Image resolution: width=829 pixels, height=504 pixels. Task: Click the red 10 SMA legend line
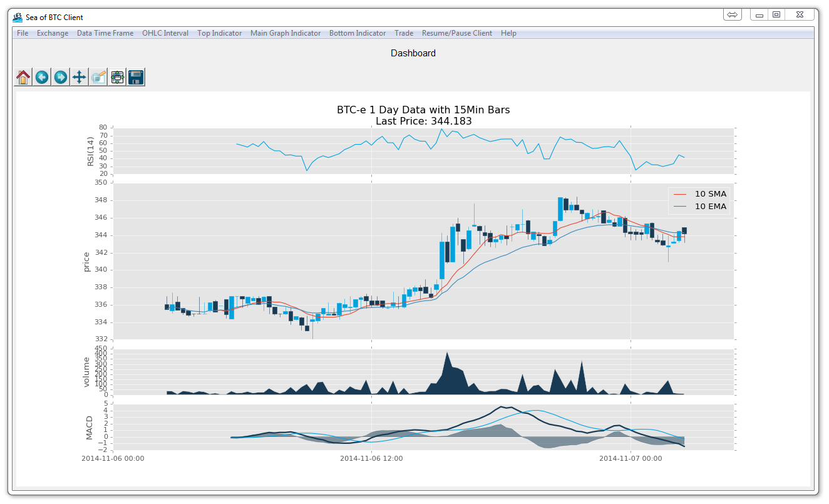tap(679, 194)
